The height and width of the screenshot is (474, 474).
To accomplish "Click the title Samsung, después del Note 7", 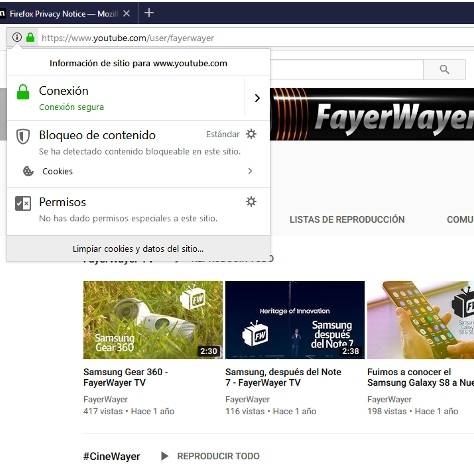I will (283, 377).
